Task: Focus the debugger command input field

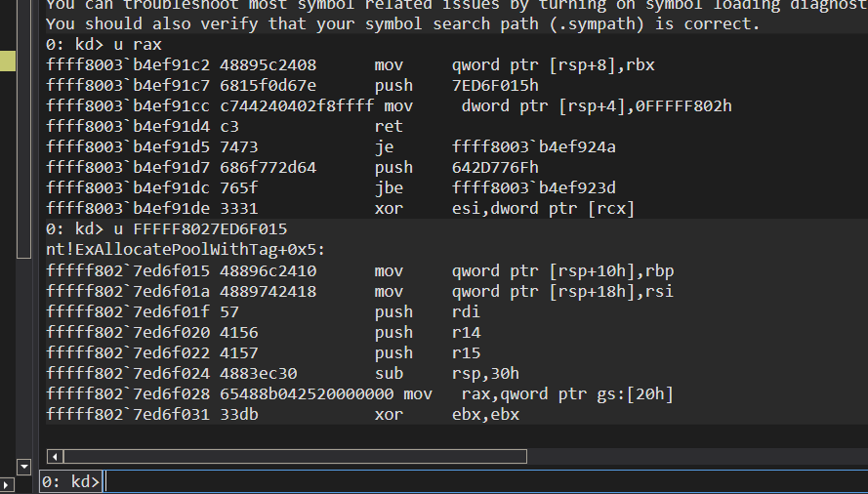Action: [478, 481]
